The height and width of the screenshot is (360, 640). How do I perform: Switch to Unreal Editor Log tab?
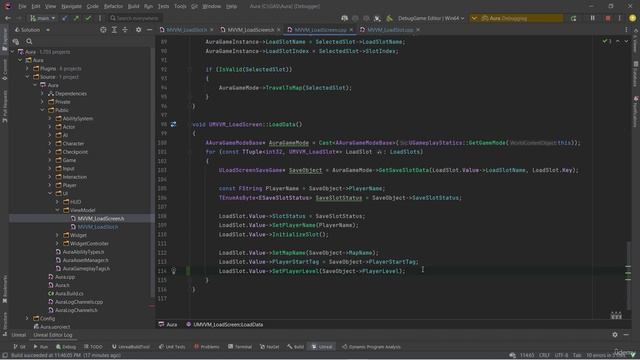(53, 335)
